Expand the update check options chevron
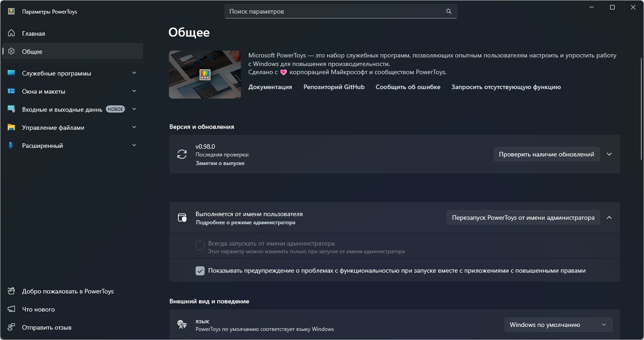644x340 pixels. tap(609, 154)
